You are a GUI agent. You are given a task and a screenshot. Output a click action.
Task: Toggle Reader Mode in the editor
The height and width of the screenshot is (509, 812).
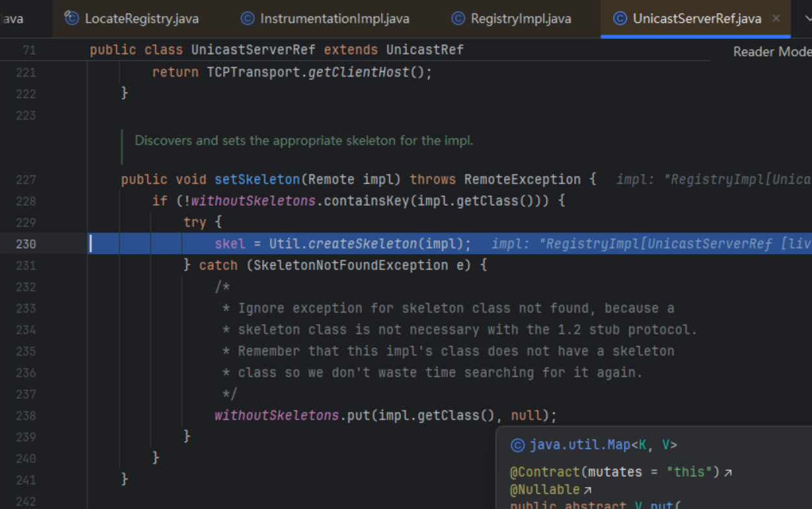(772, 52)
